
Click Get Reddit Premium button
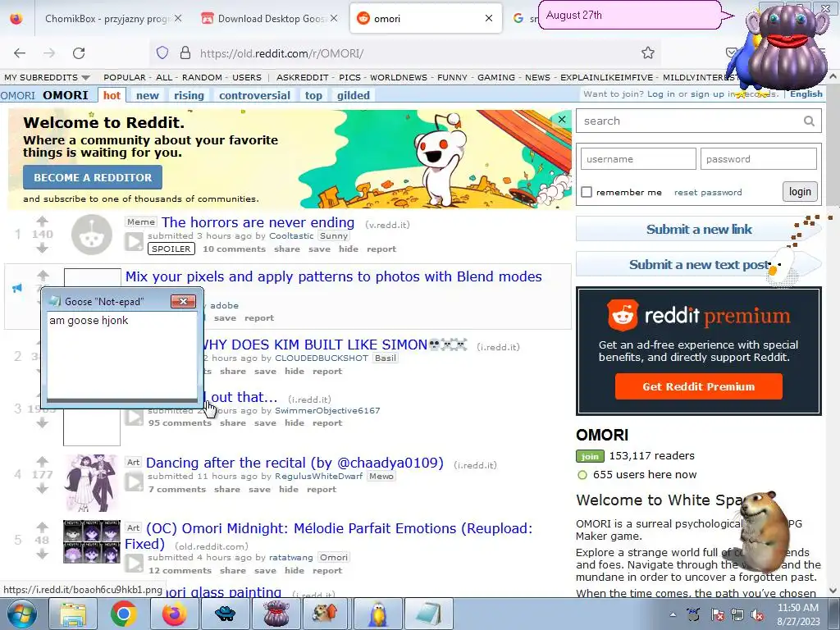[x=699, y=387]
